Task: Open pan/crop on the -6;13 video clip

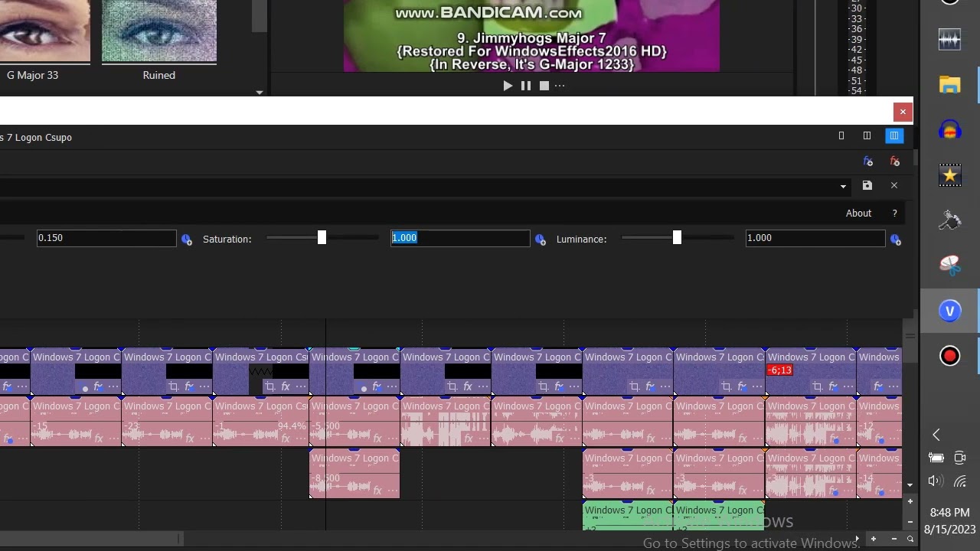Action: click(817, 386)
